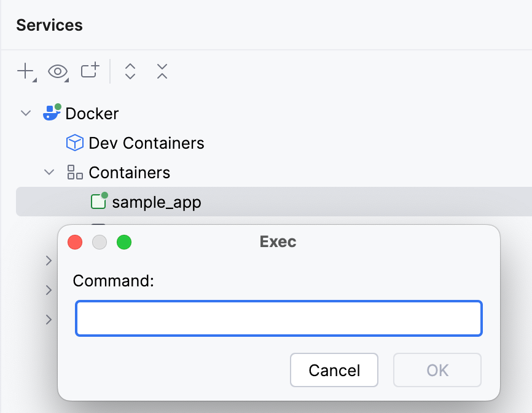Select the Dev Containers icon
Viewport: 532px width, 413px height.
click(74, 143)
